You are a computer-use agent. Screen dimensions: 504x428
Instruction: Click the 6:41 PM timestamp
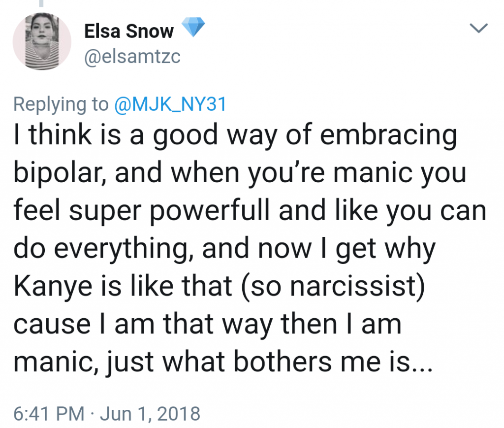48,413
